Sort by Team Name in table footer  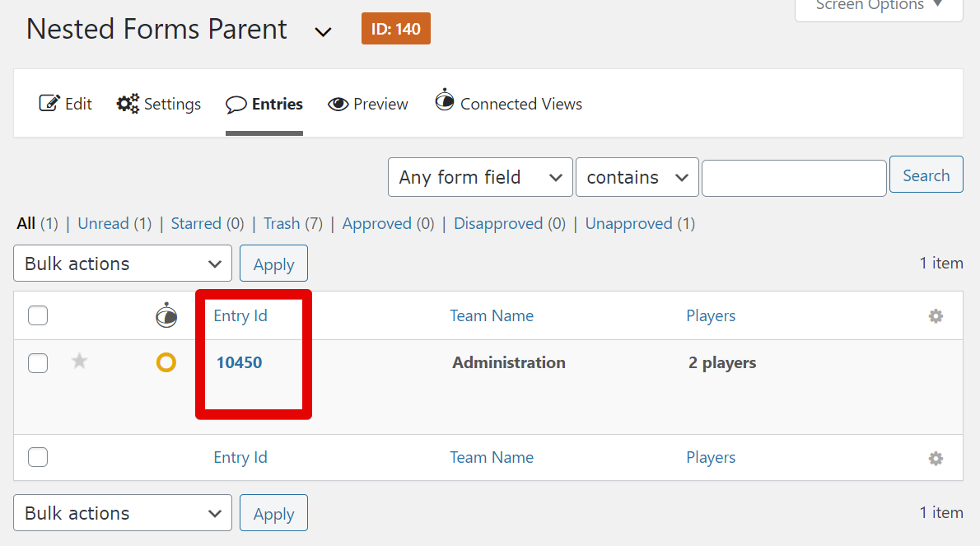(492, 457)
